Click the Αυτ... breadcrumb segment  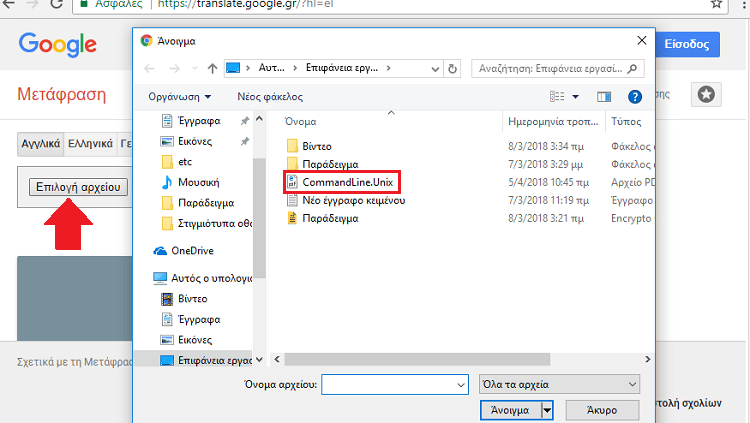click(x=271, y=68)
